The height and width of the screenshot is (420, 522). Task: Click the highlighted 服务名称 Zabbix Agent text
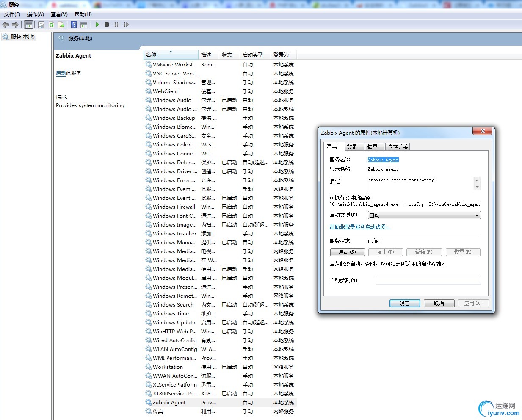[x=383, y=160]
